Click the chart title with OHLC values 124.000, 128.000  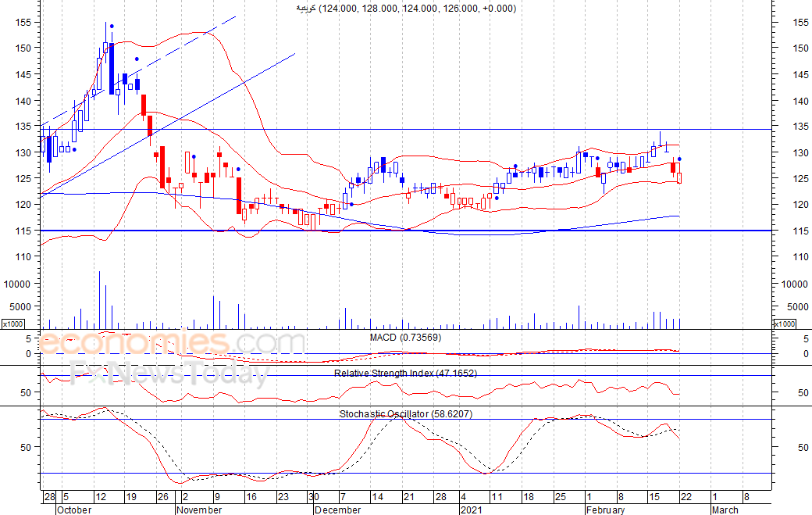406,9
